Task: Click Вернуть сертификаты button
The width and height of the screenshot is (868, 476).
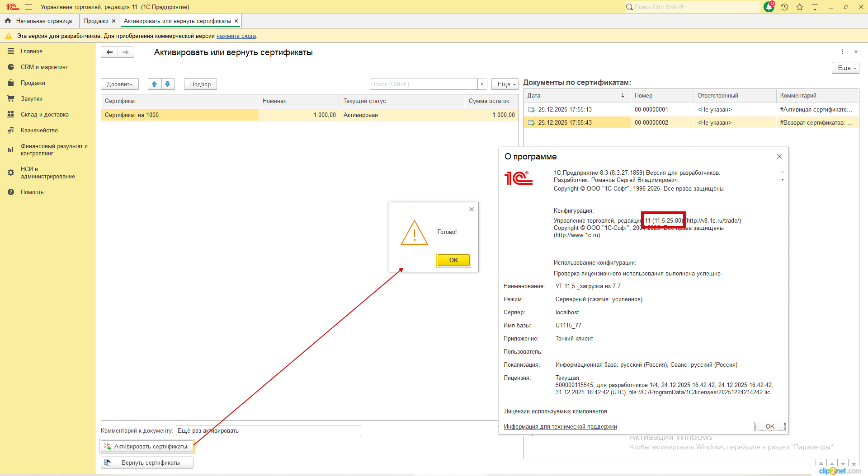Action: pyautogui.click(x=147, y=463)
